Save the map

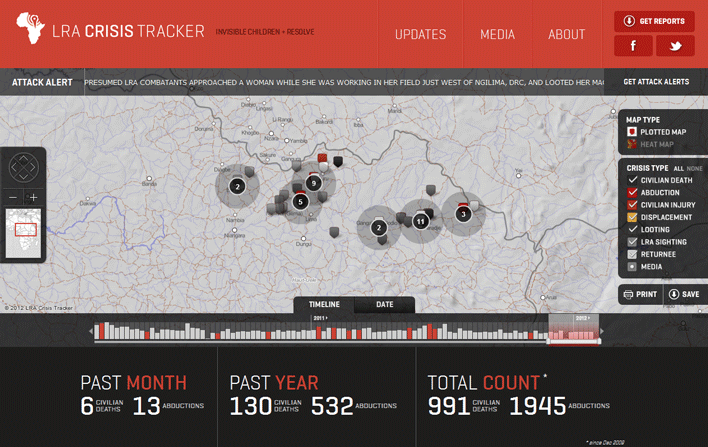point(684,294)
